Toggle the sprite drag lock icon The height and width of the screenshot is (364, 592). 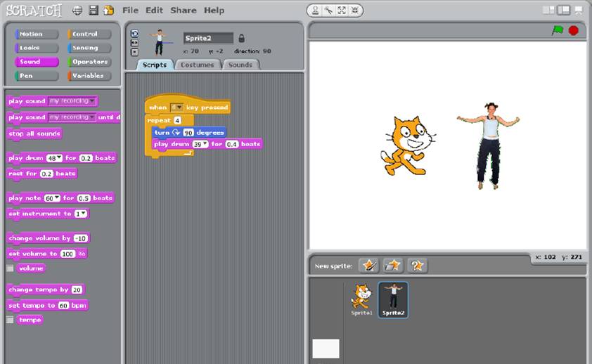242,38
